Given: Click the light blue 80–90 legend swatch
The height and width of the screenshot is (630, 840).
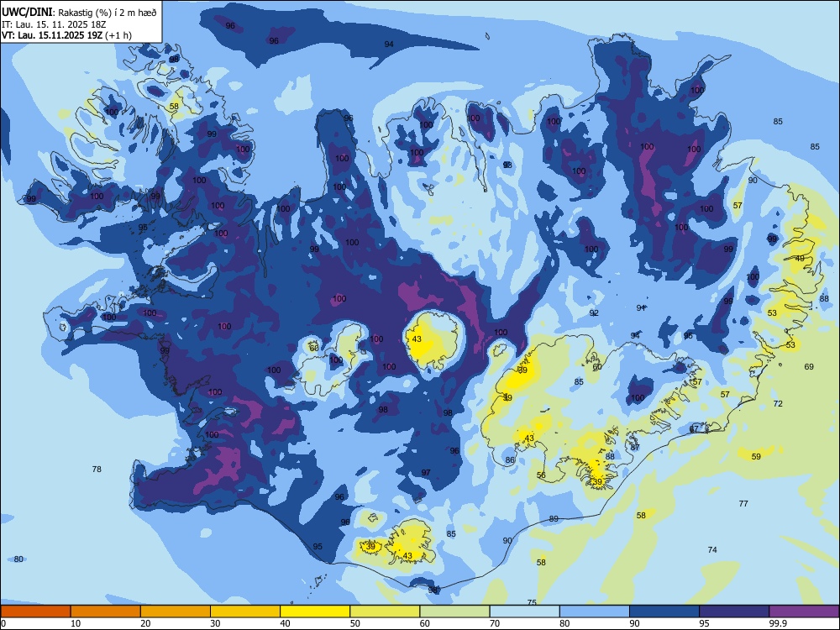Looking at the screenshot, I should point(595,612).
